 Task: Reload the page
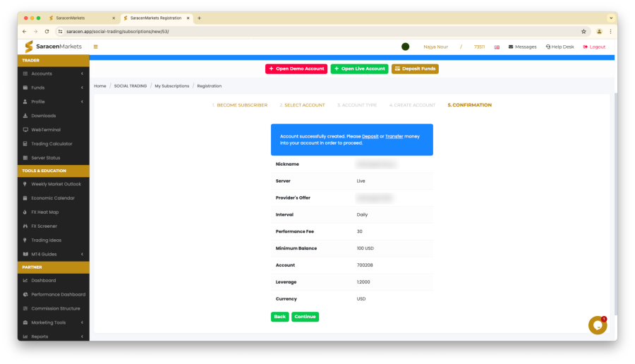pyautogui.click(x=47, y=32)
